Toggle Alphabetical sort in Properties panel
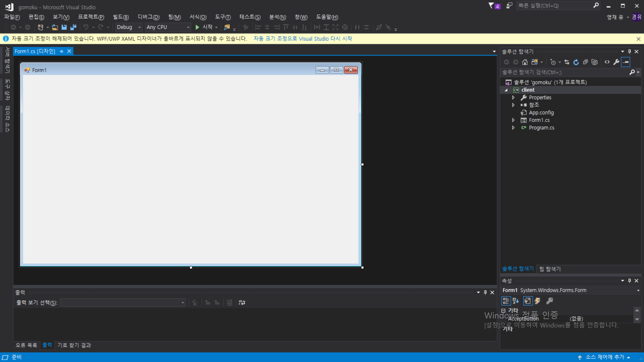Screen dimensions: 644x362 pos(516,301)
